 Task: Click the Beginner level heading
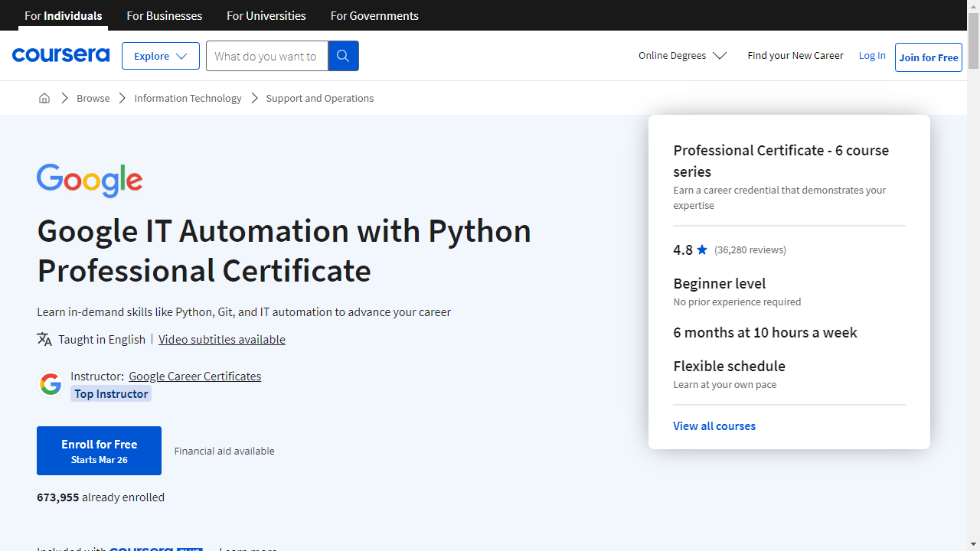coord(720,283)
